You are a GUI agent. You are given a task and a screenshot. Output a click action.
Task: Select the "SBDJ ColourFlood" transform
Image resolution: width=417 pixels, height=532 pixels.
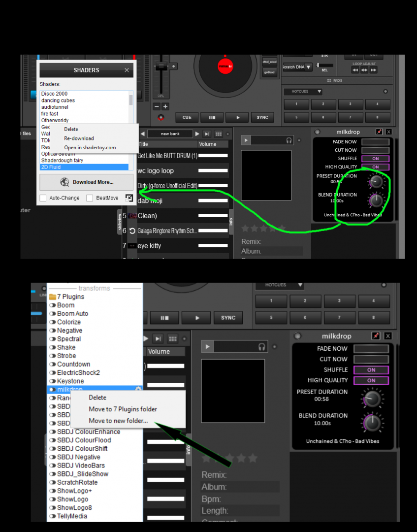pyautogui.click(x=84, y=440)
